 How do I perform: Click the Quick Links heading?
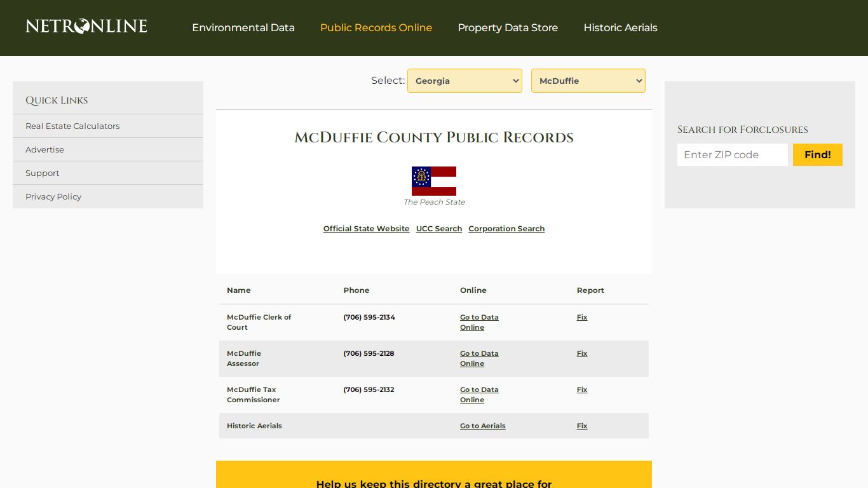[x=57, y=100]
